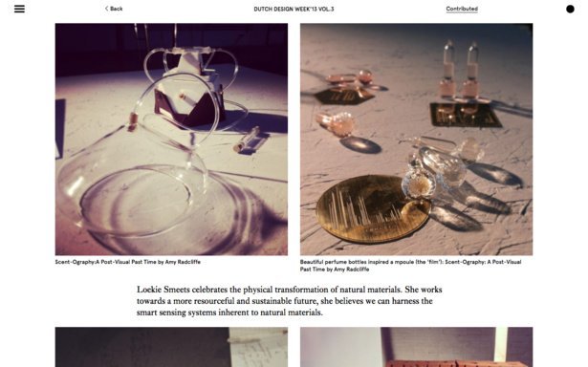
Task: Open the bottom-right brick photo
Action: click(416, 347)
